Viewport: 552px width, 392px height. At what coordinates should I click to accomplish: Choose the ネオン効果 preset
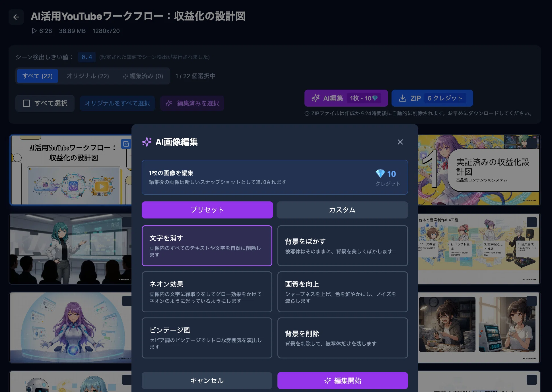[x=207, y=292]
